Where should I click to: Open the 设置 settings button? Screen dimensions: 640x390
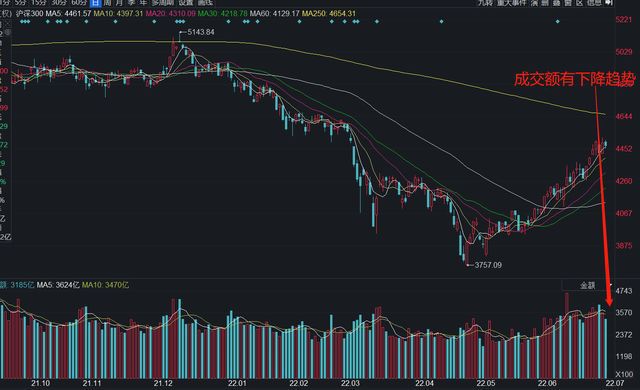point(186,2)
